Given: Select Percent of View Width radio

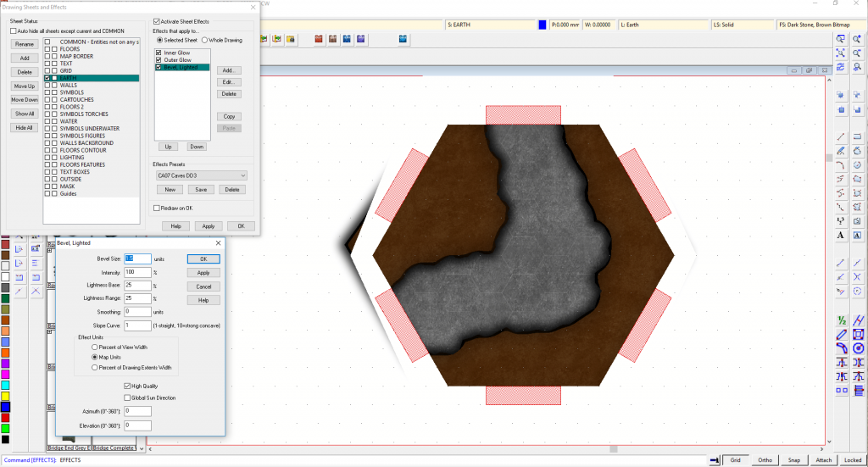Looking at the screenshot, I should point(95,347).
